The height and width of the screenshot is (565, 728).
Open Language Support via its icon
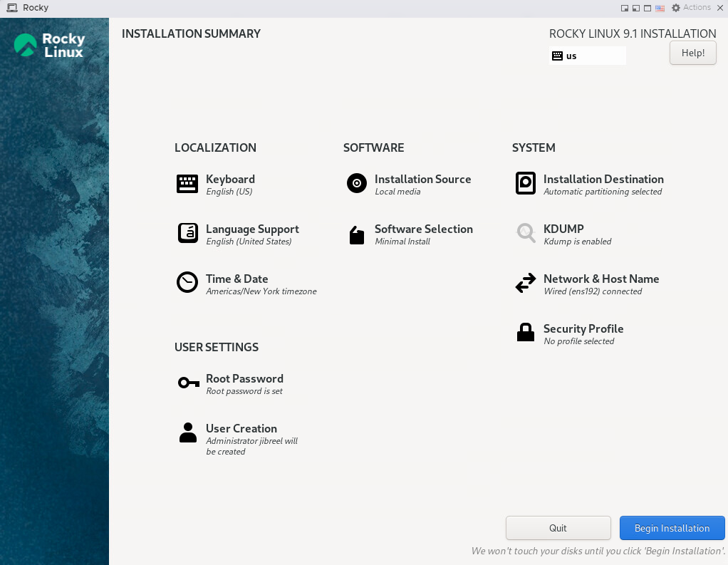(x=187, y=233)
